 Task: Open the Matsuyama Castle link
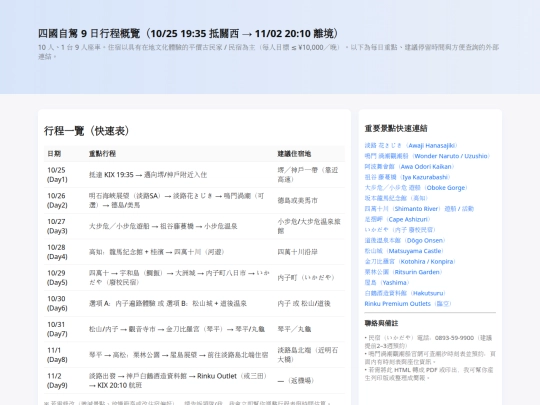pos(405,251)
